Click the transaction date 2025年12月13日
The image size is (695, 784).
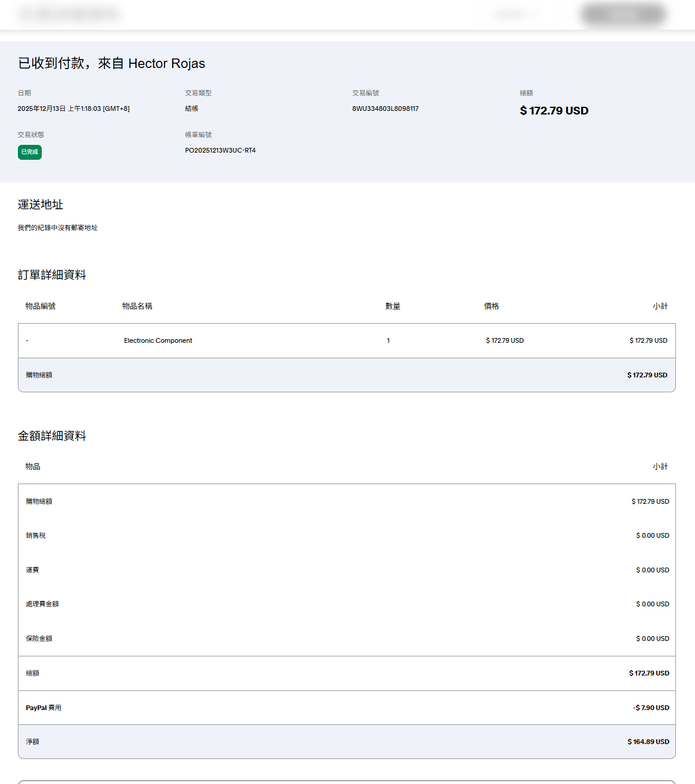click(73, 109)
